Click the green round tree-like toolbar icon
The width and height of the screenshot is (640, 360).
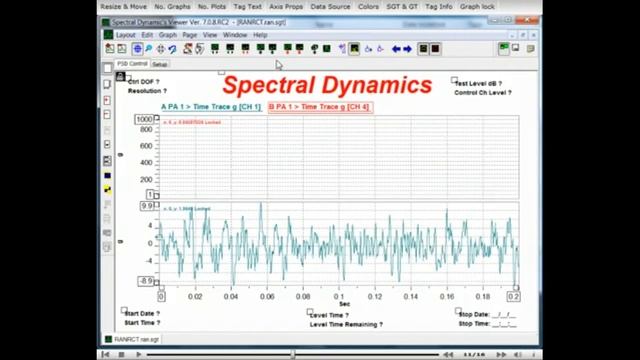tap(314, 49)
